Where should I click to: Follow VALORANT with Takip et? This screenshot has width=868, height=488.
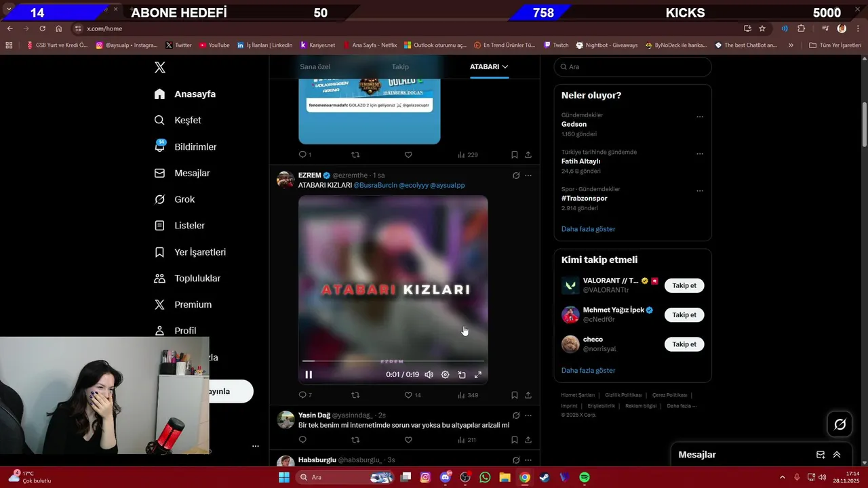[x=684, y=285]
